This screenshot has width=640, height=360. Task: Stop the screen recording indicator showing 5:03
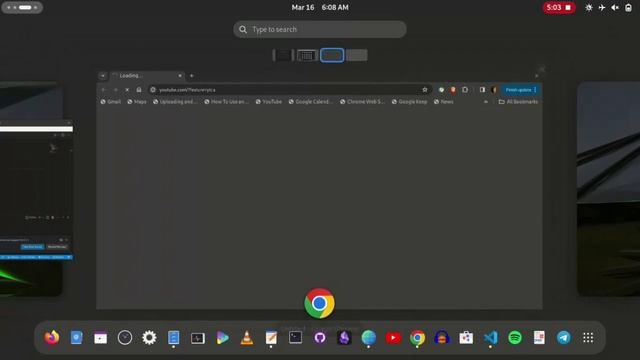pos(559,7)
